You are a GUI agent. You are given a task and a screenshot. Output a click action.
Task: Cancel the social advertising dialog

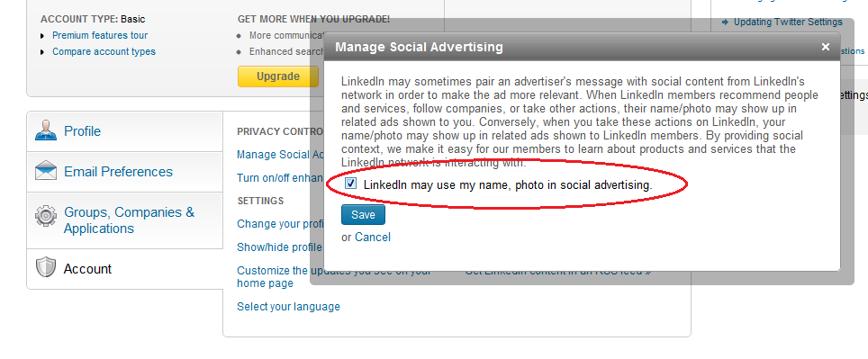tap(373, 238)
